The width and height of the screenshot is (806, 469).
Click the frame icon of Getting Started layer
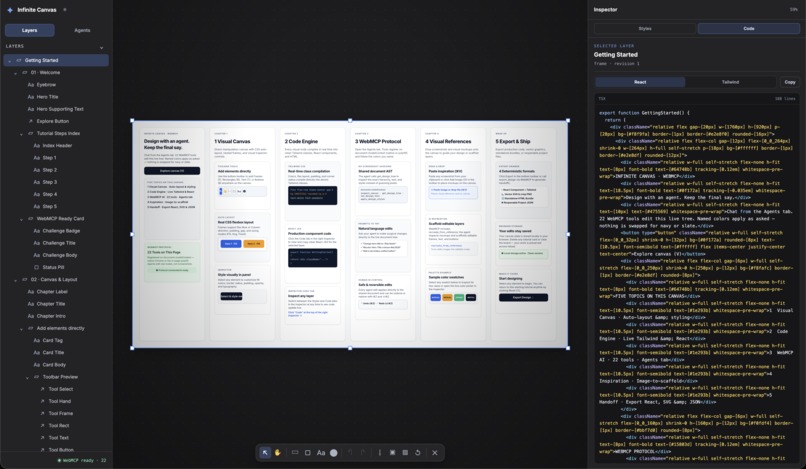(x=19, y=60)
